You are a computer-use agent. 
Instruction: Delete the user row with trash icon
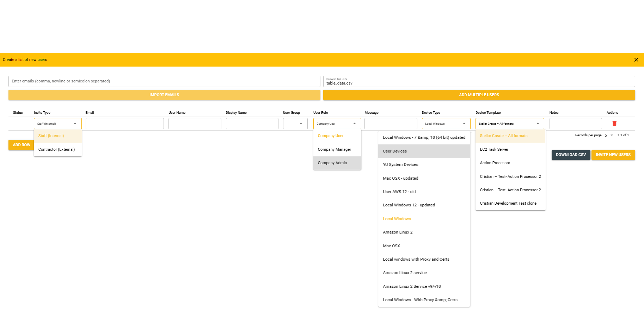pyautogui.click(x=614, y=124)
